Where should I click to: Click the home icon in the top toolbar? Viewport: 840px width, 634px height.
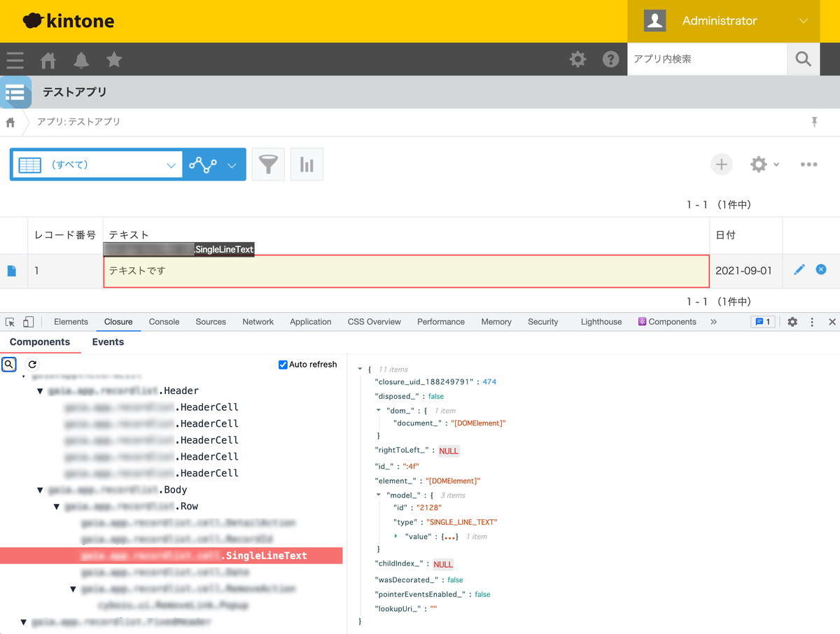[48, 60]
